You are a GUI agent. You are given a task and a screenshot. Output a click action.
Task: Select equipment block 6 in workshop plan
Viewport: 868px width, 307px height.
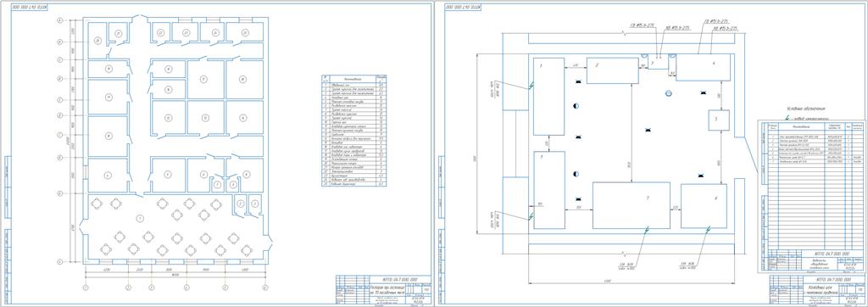(704, 206)
